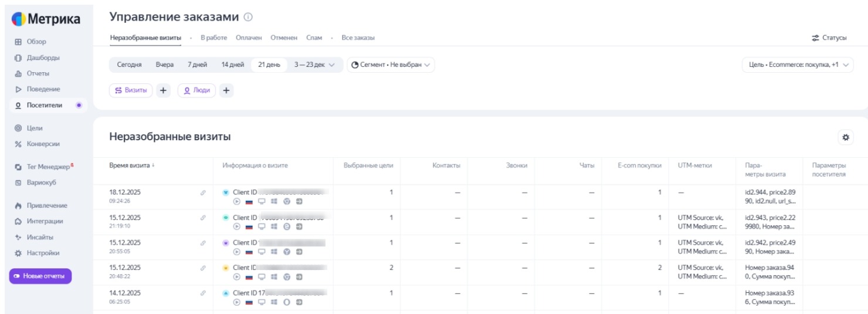
Task: Click link icon for 18.12.2025 visit
Action: [203, 193]
